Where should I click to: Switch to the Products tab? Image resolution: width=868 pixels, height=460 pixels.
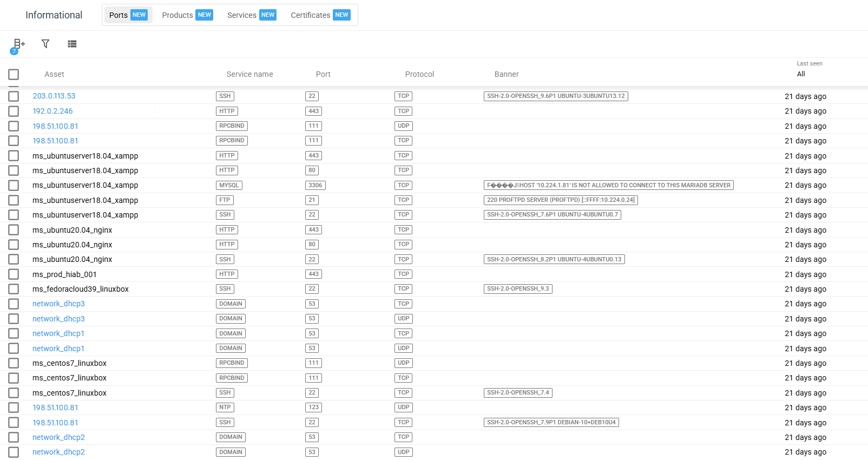point(187,15)
